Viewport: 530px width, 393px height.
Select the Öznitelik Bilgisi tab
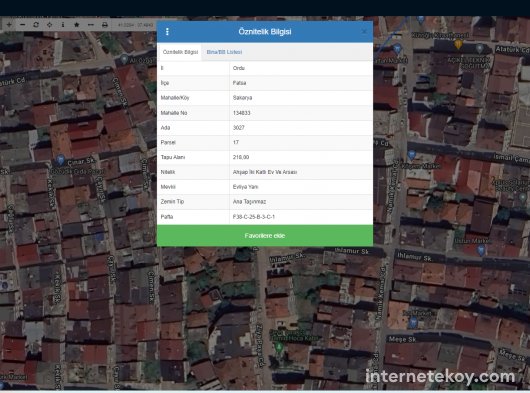tap(180, 52)
